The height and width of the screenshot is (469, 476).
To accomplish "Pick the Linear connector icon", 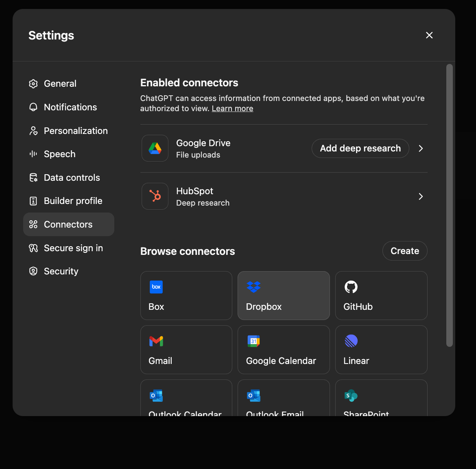I will (351, 341).
